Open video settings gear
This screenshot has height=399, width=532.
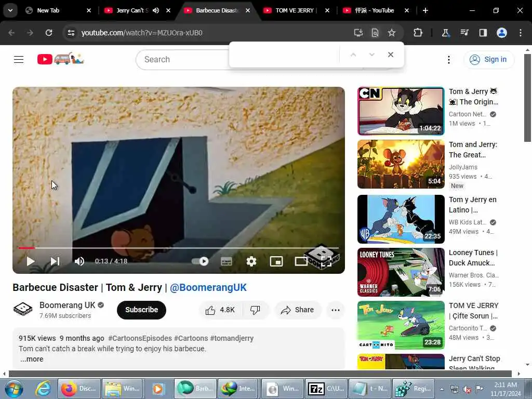[x=251, y=261]
